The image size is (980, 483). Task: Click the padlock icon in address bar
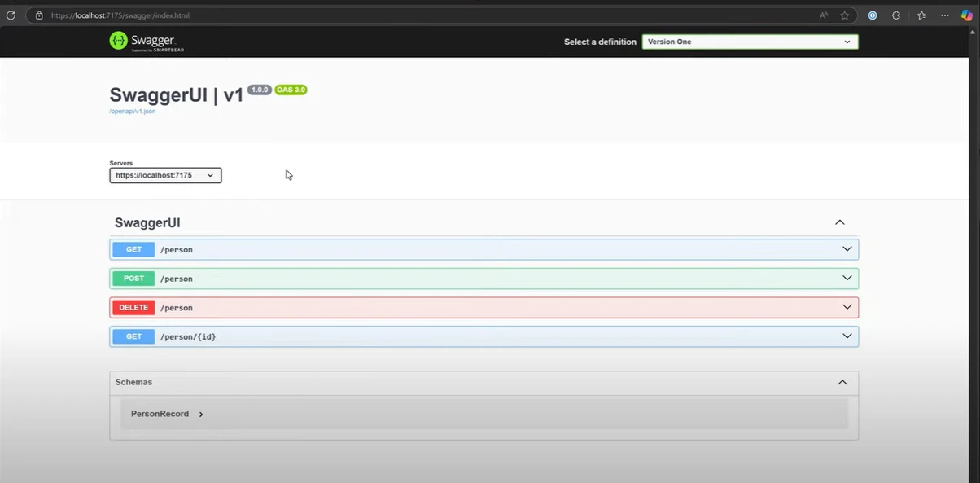(x=37, y=15)
